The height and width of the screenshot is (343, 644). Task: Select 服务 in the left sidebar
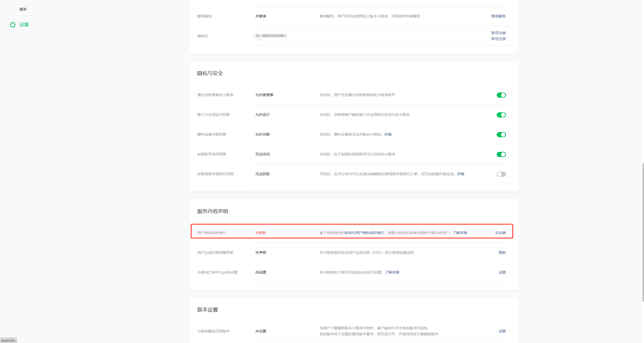[x=23, y=9]
